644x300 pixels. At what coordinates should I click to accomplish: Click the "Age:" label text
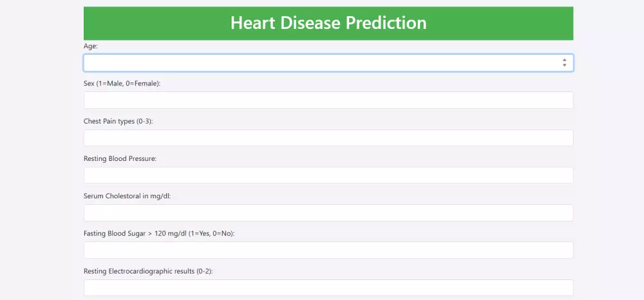(91, 46)
